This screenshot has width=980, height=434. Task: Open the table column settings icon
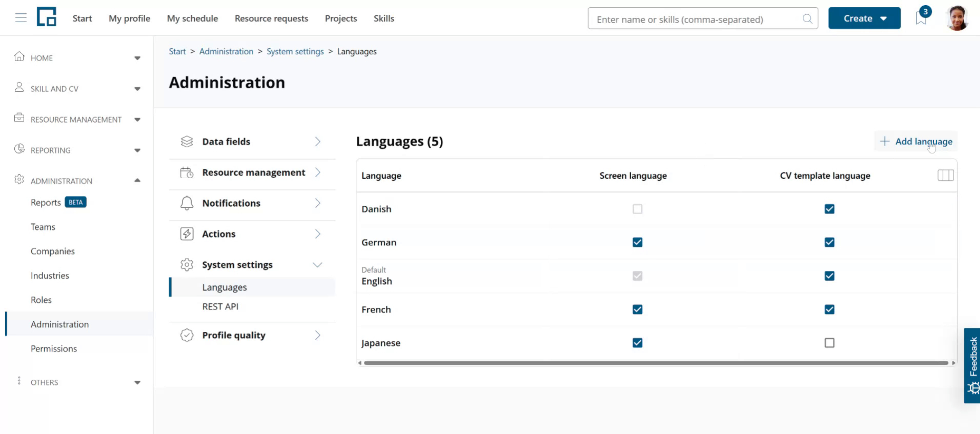click(945, 176)
